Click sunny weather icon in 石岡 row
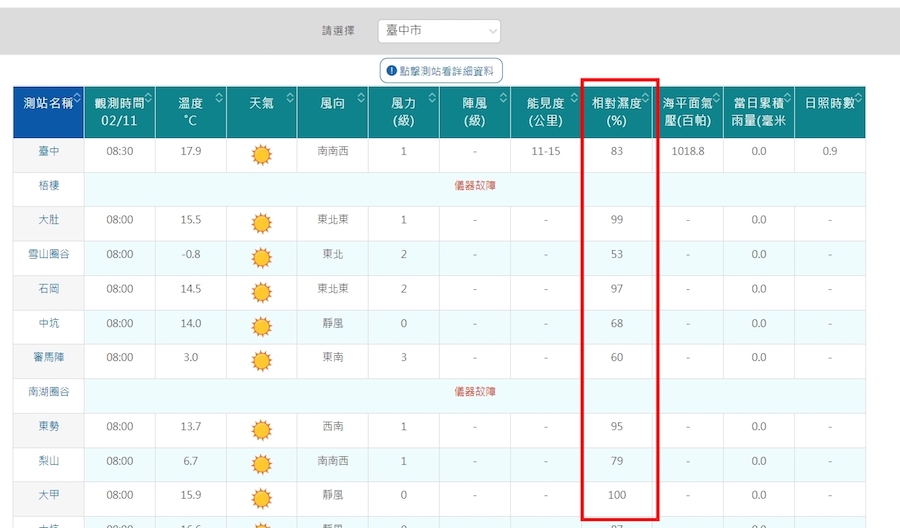Image resolution: width=900 pixels, height=528 pixels. 261,292
